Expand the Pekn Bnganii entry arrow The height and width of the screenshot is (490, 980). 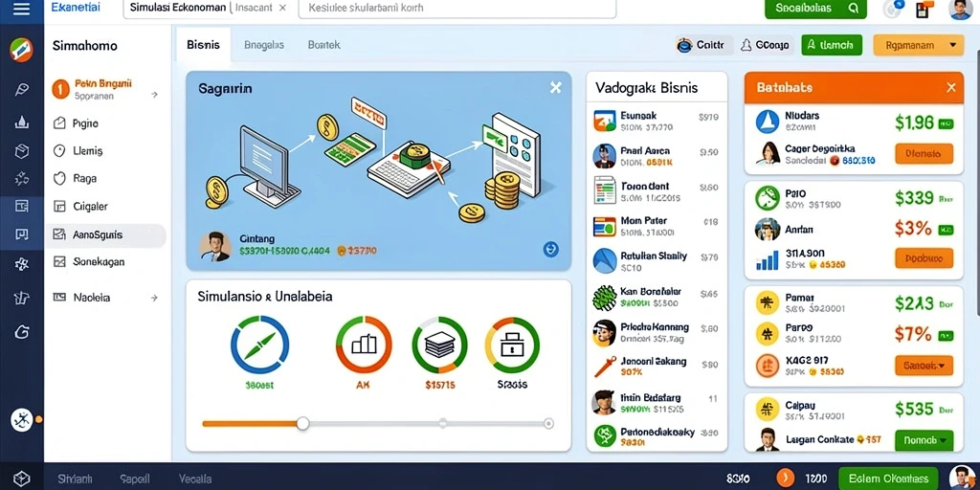click(x=154, y=95)
